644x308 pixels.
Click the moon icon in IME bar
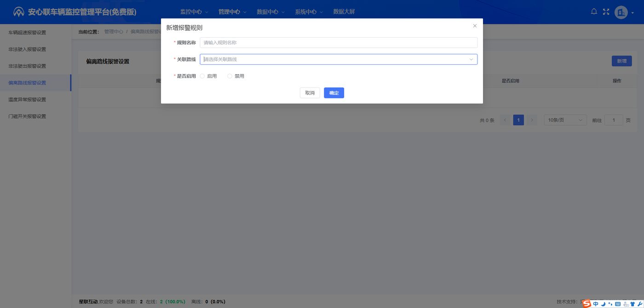(603, 304)
